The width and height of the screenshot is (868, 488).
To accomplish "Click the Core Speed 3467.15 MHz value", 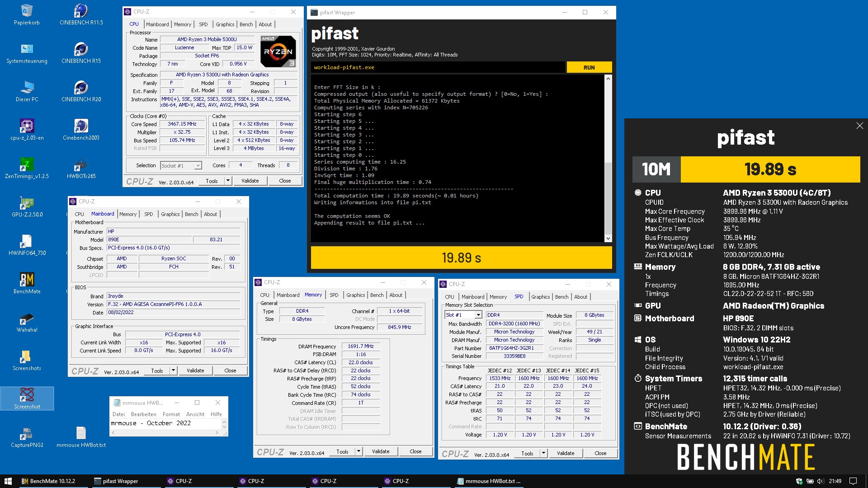I will 182,124.
